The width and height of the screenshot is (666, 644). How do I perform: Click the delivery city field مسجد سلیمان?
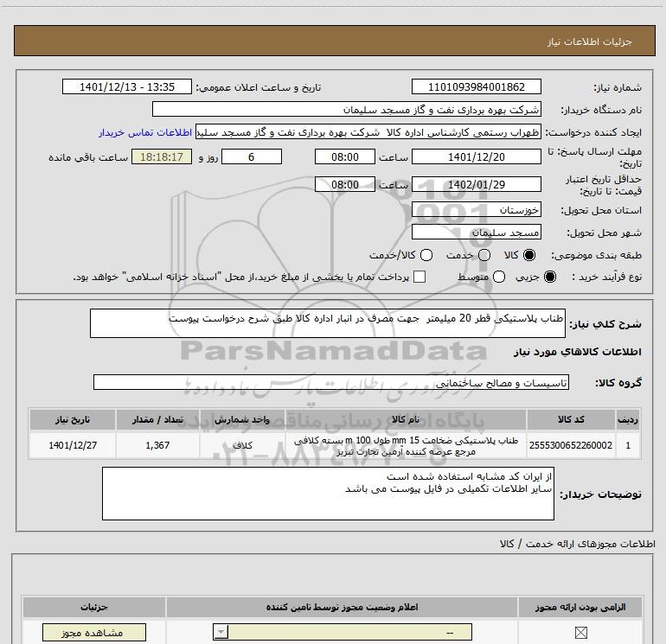[x=476, y=233]
